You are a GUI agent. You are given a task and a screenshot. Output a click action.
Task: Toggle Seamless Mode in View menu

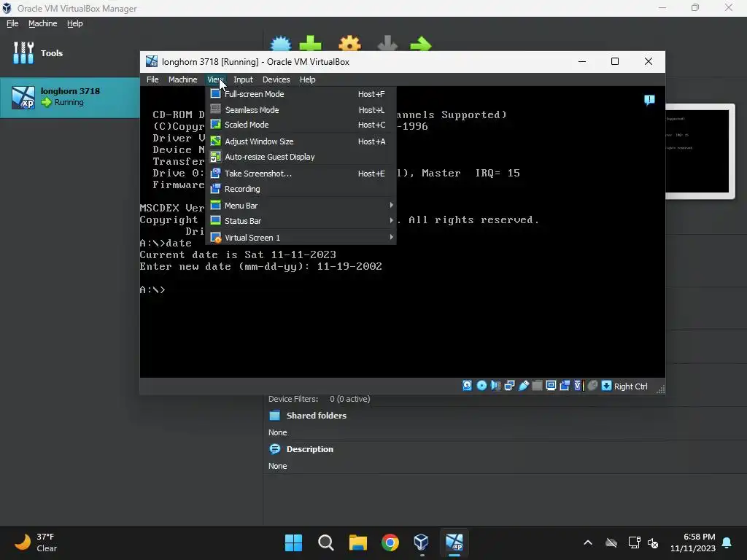[301, 109]
